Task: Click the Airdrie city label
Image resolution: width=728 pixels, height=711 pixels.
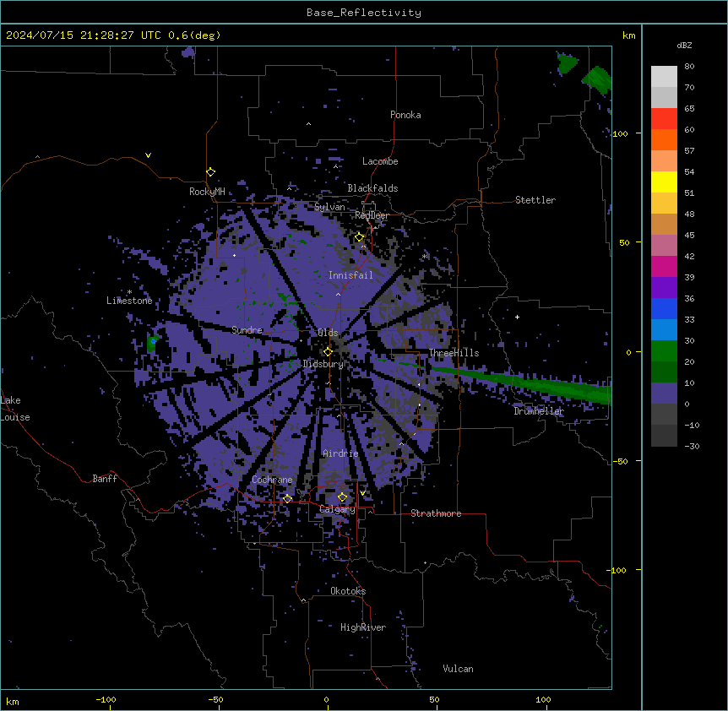Action: click(340, 453)
